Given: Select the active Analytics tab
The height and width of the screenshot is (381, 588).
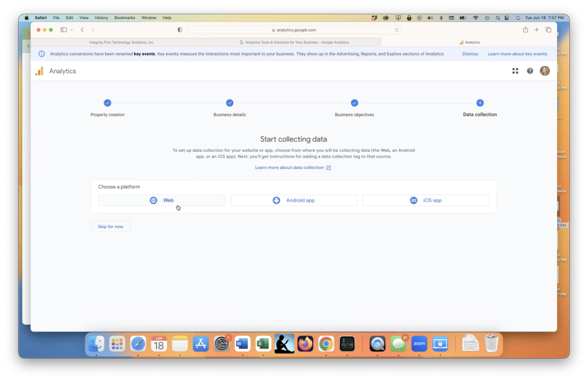Looking at the screenshot, I should [469, 43].
